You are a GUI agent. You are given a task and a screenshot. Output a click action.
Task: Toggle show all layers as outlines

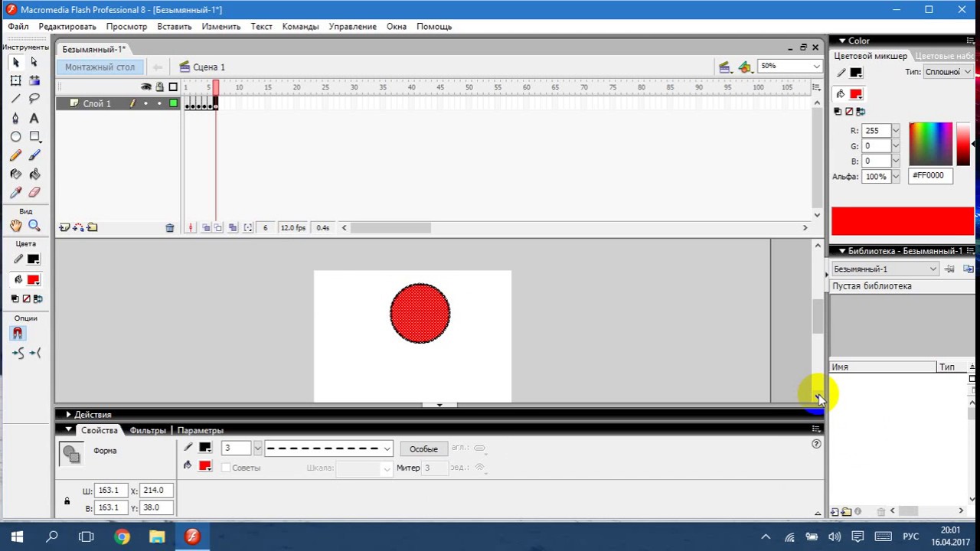pos(173,87)
